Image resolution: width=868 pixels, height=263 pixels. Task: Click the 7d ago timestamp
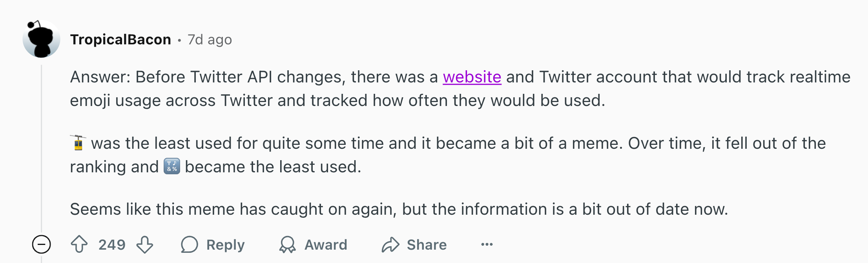click(210, 40)
